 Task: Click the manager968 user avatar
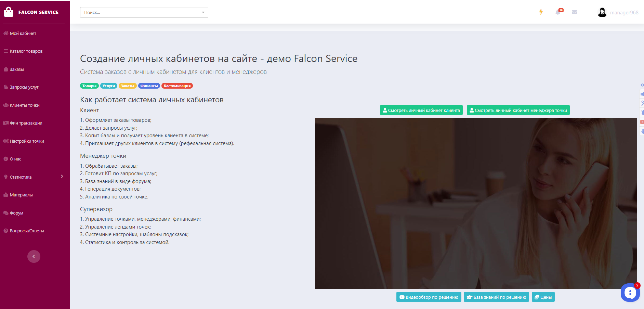pos(602,12)
